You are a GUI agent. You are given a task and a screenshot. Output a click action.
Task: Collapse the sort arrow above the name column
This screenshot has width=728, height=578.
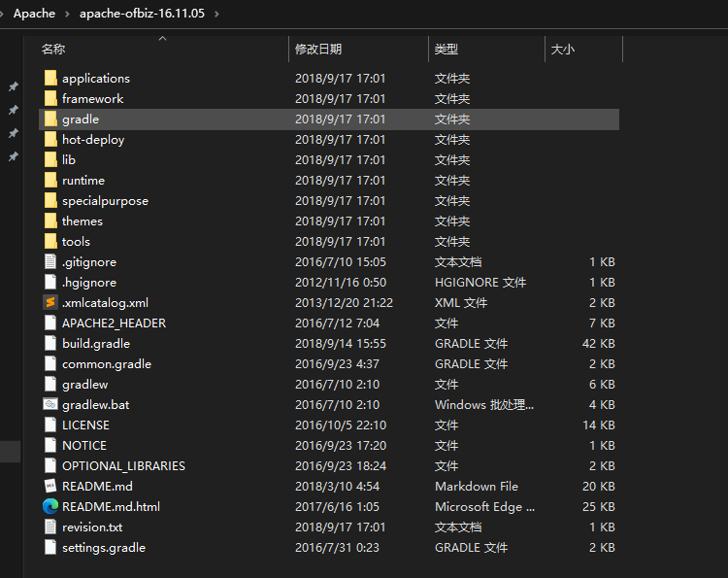[x=162, y=39]
